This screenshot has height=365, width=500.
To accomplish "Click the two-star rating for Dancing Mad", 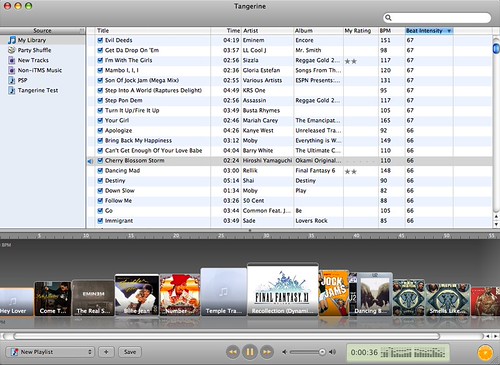I will (351, 171).
